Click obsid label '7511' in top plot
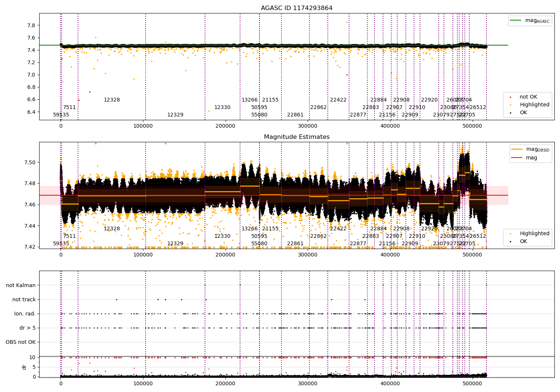Screen dimensions: 560x392 coord(69,108)
